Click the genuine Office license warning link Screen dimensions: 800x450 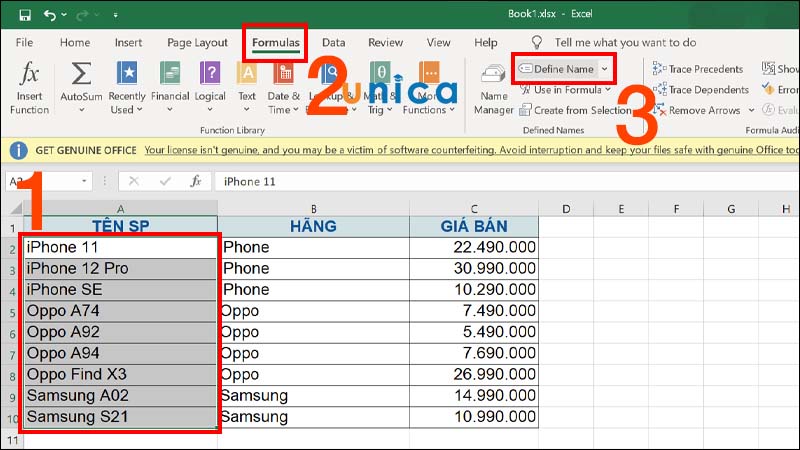tap(471, 150)
